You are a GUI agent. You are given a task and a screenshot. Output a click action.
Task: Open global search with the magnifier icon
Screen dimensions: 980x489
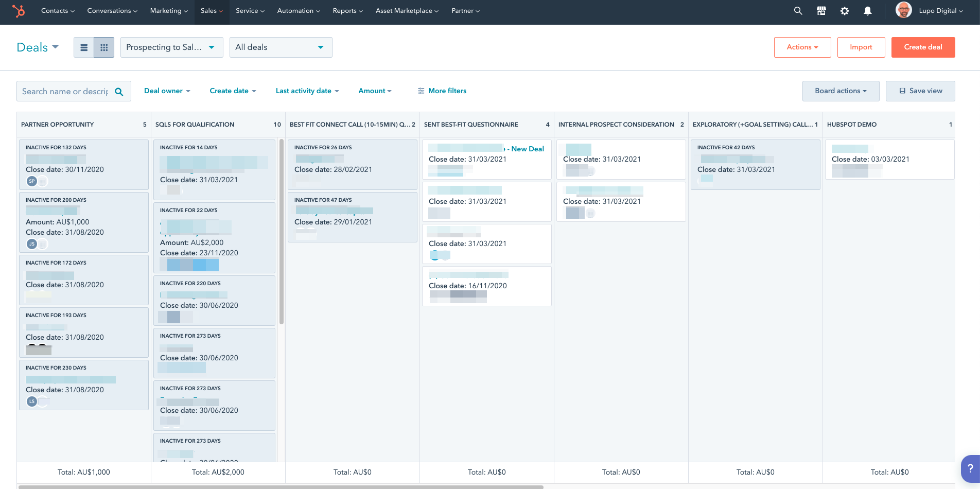798,10
